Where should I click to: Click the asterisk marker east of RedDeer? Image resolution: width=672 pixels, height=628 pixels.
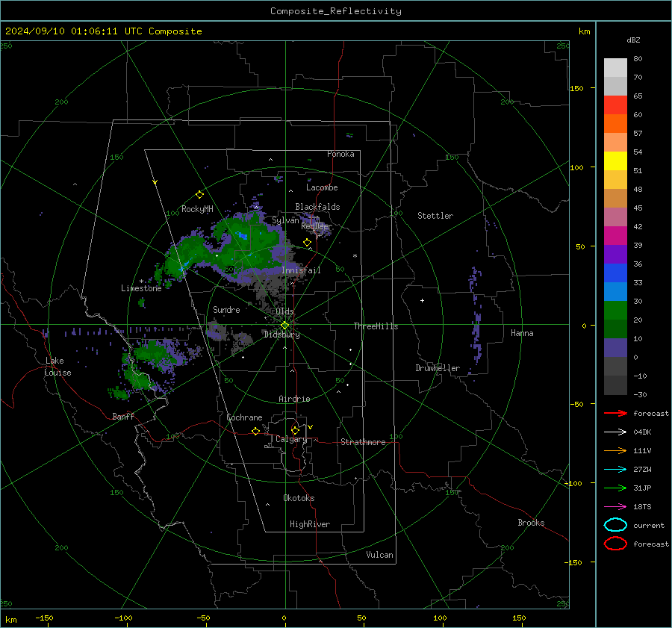pyautogui.click(x=355, y=256)
